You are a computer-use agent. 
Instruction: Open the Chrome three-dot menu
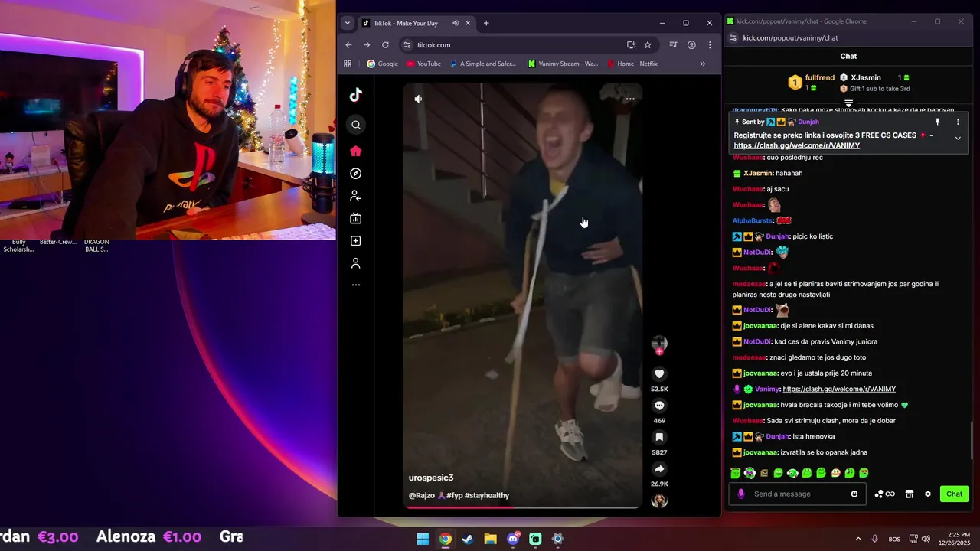(x=710, y=45)
